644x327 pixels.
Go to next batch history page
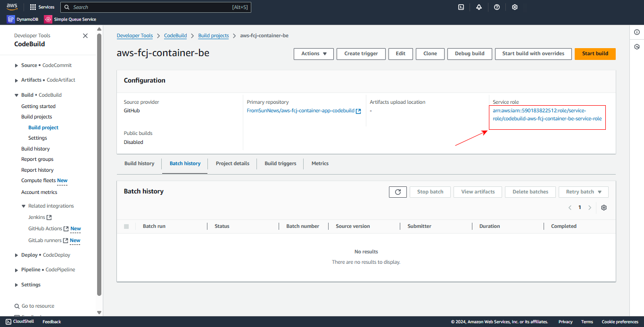click(590, 208)
